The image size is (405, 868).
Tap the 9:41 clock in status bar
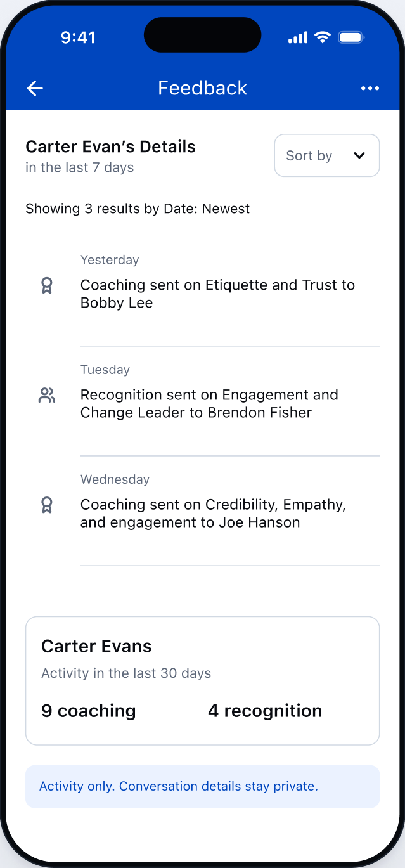(x=78, y=38)
